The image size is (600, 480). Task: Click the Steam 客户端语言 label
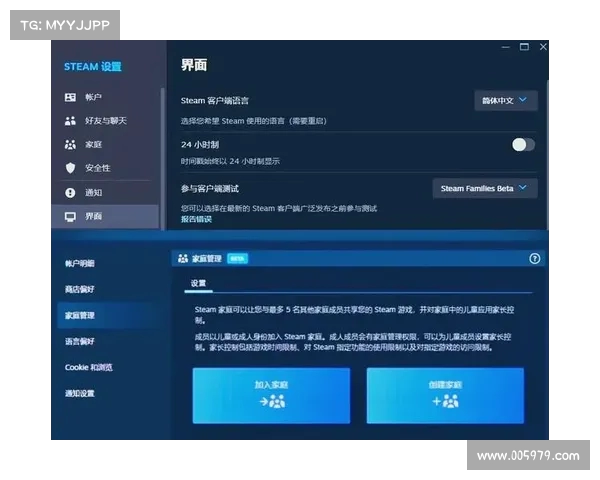click(215, 101)
